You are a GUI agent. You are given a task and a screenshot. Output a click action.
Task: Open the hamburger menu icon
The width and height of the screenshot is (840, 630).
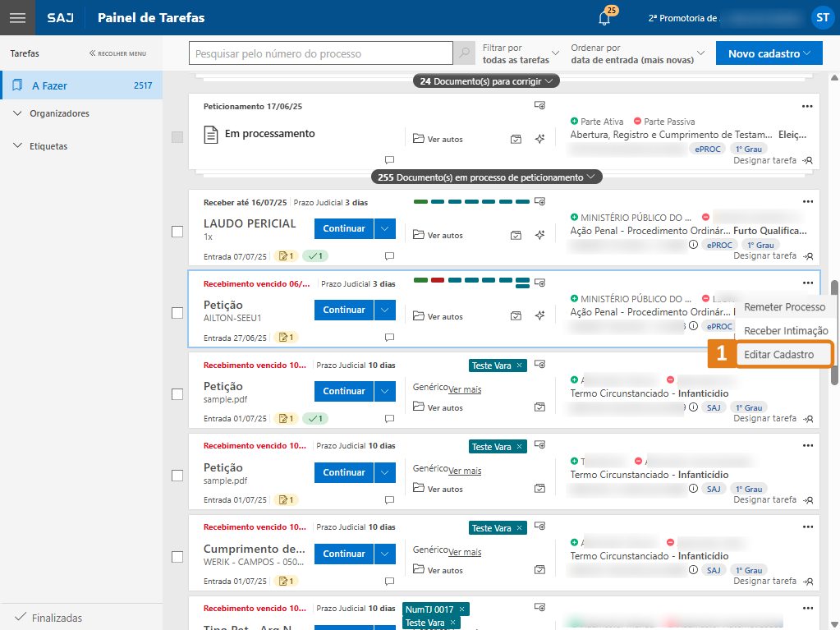17,17
